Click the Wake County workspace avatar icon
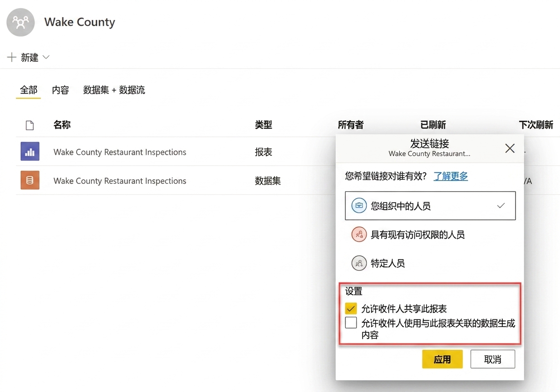 pyautogui.click(x=21, y=22)
